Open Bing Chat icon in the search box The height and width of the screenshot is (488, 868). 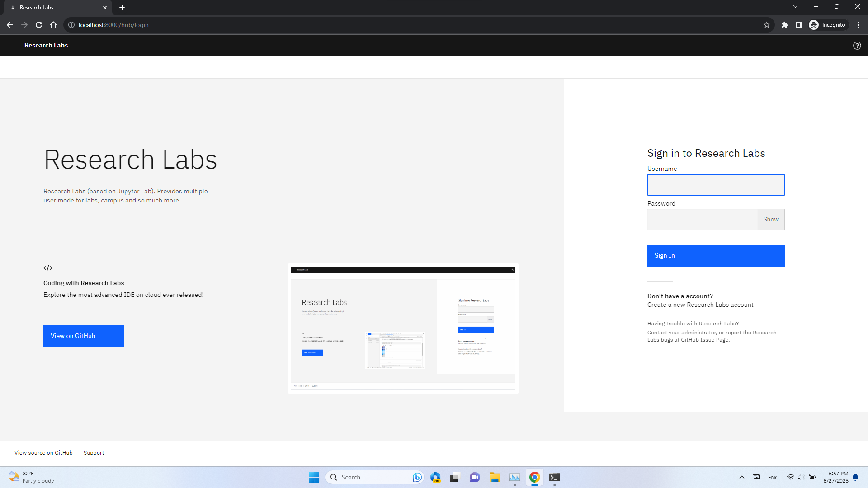click(x=416, y=477)
